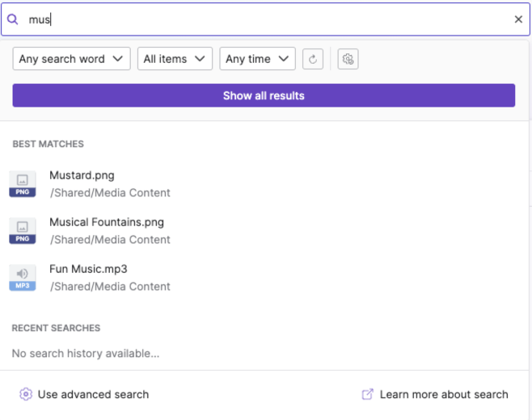Open the Musical Fountains.png result

107,222
